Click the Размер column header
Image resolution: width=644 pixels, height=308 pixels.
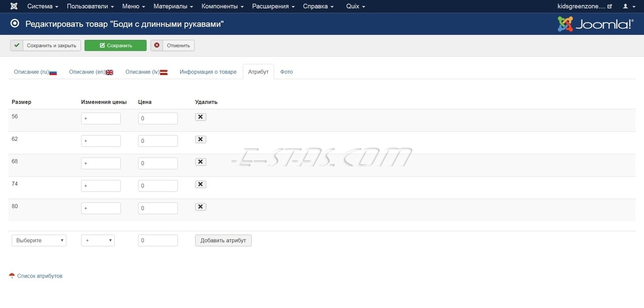pos(22,102)
